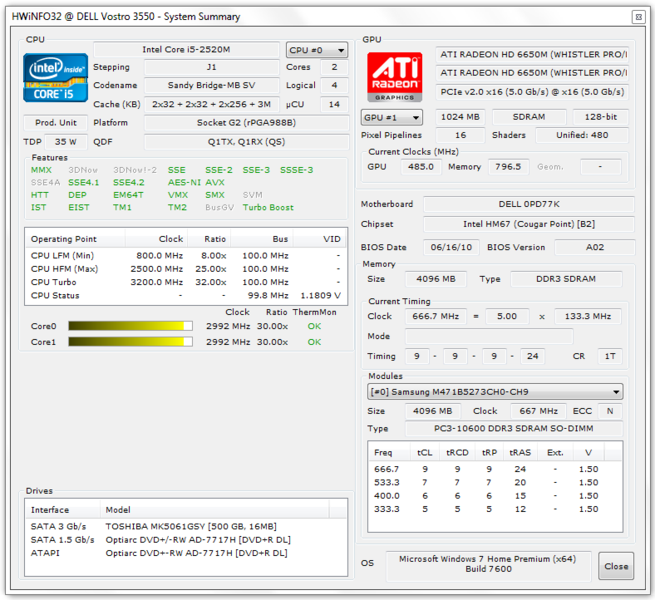Click the 1024 MB video memory field
The width and height of the screenshot is (655, 600).
[460, 117]
